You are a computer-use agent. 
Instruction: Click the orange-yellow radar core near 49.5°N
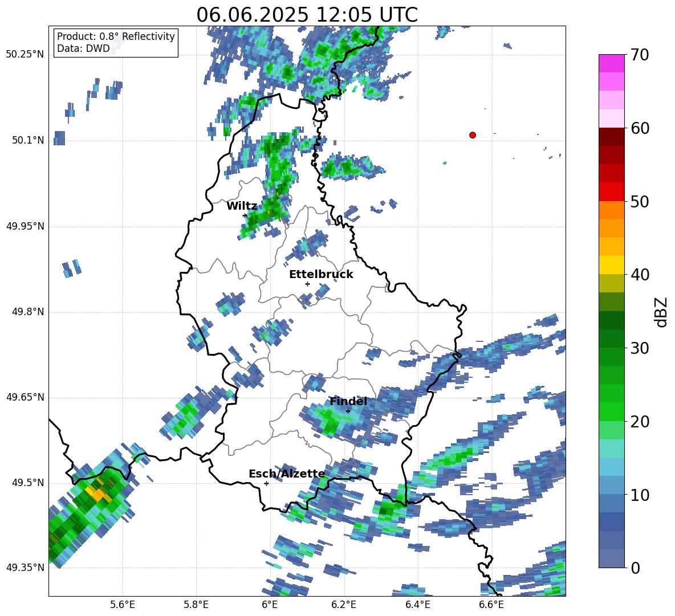coord(96,493)
